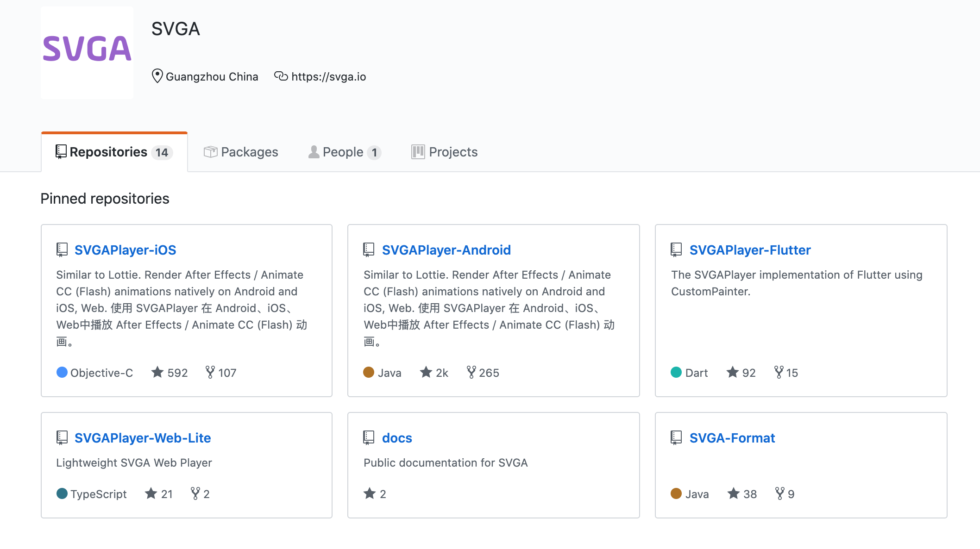The width and height of the screenshot is (980, 549).
Task: Click the Projects board icon
Action: 418,152
